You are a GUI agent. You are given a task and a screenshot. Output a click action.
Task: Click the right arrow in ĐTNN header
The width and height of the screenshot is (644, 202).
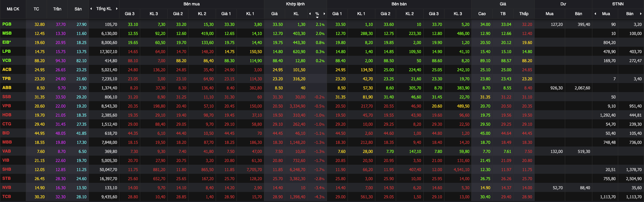click(641, 14)
